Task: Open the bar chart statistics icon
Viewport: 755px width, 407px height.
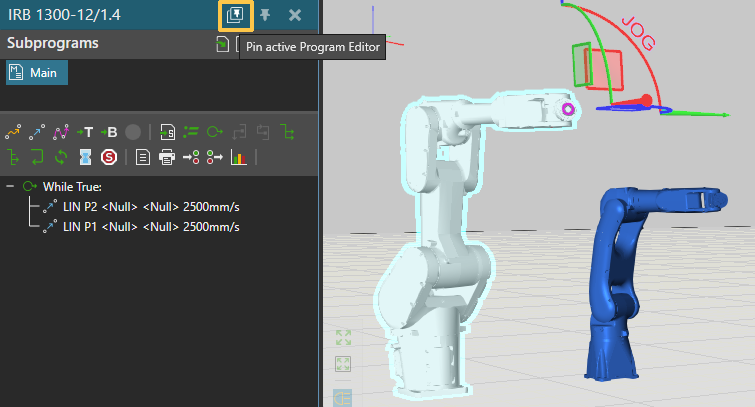Action: coord(239,157)
